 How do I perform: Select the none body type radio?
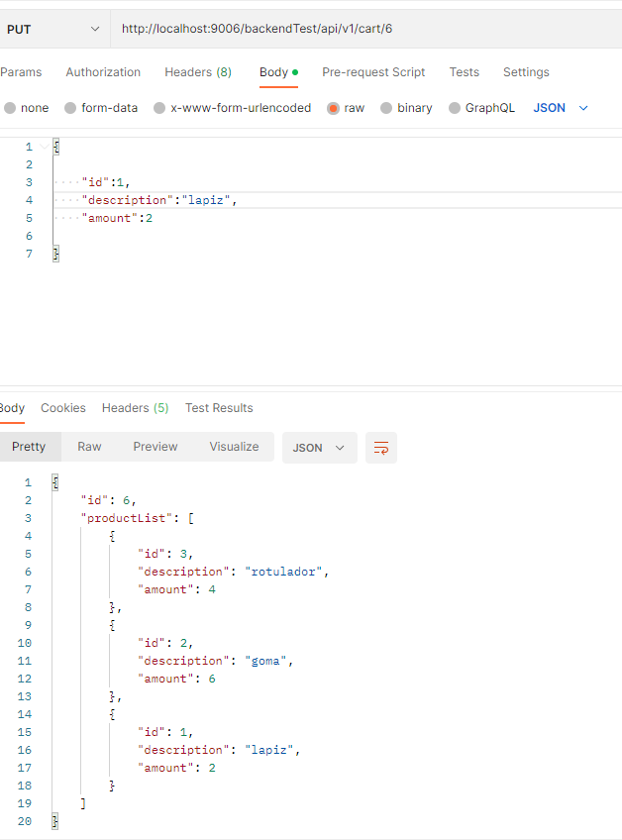(x=10, y=108)
